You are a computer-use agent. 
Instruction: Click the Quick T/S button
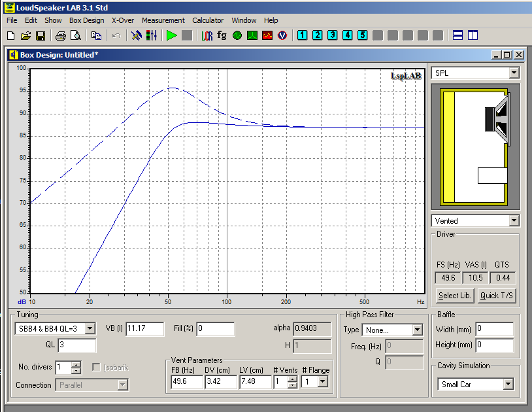point(497,296)
